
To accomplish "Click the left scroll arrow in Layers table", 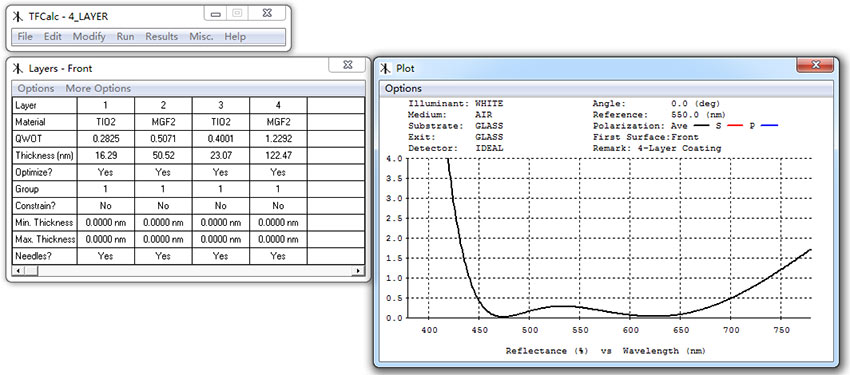I will [18, 270].
